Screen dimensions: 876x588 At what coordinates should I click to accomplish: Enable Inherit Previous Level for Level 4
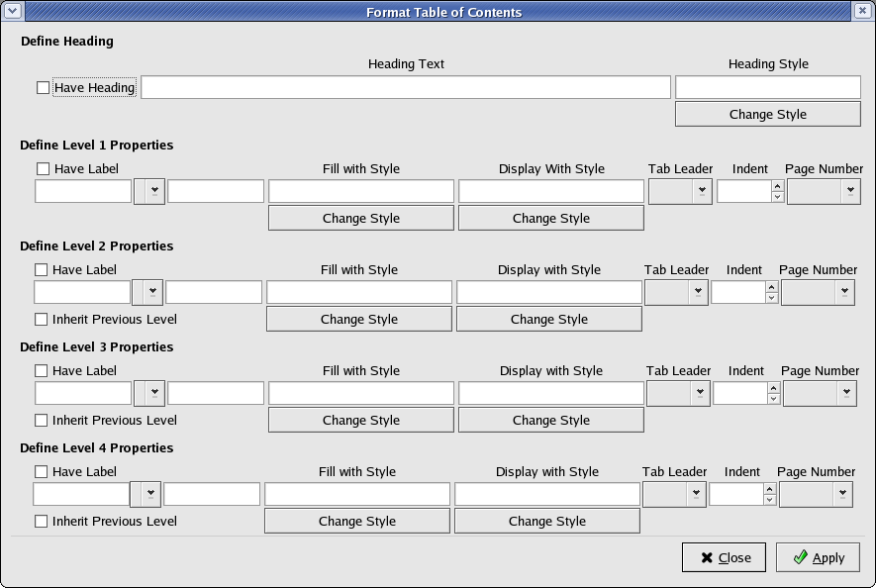[41, 522]
